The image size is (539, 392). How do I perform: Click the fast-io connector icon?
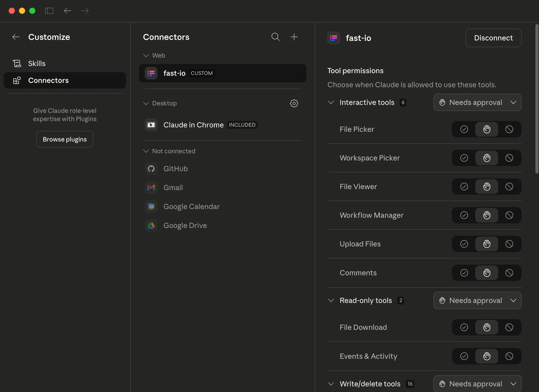click(151, 73)
